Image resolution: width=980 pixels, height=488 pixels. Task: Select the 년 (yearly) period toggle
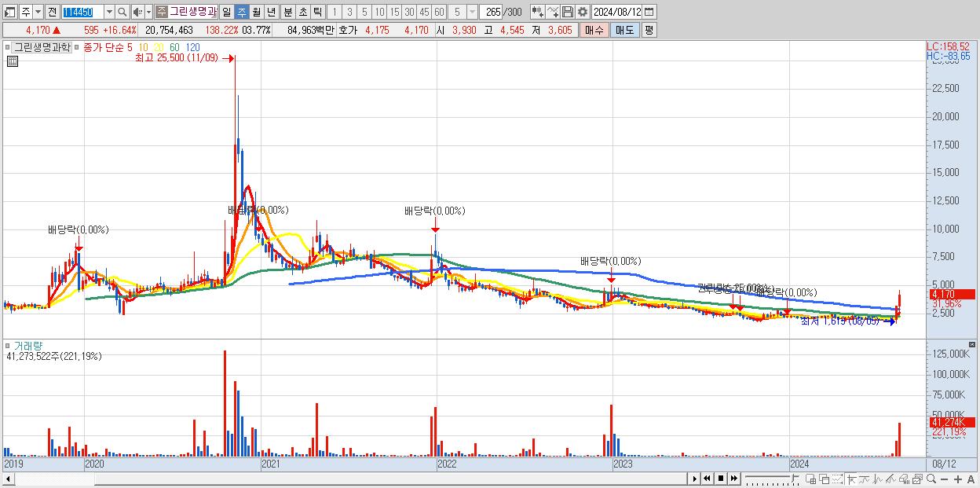[x=271, y=12]
